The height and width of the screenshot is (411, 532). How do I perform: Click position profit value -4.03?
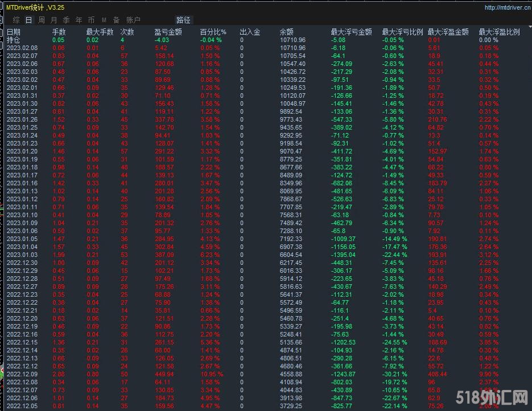pos(162,40)
